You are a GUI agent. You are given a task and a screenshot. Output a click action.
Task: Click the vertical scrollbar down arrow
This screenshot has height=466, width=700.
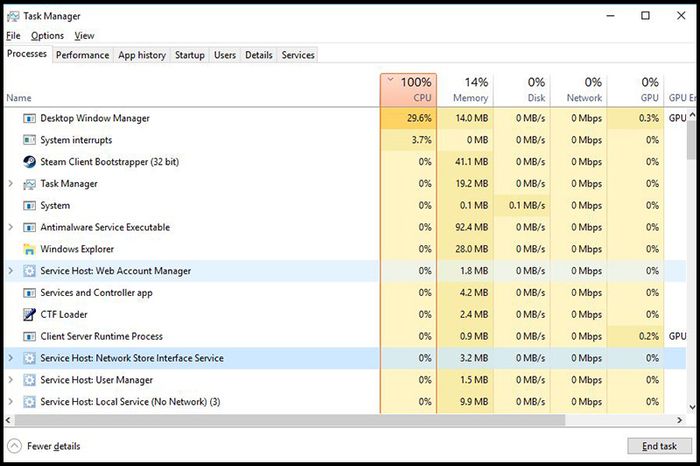692,407
